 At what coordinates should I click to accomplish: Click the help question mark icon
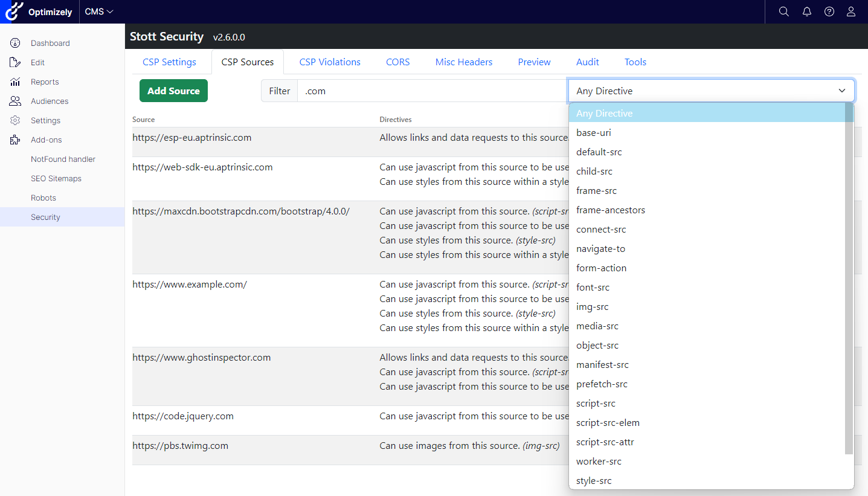(829, 11)
